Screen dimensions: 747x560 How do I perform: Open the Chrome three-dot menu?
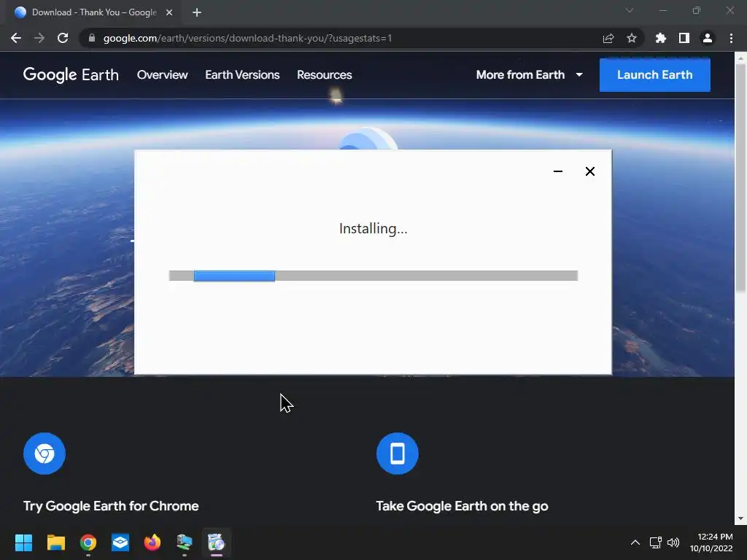(731, 38)
